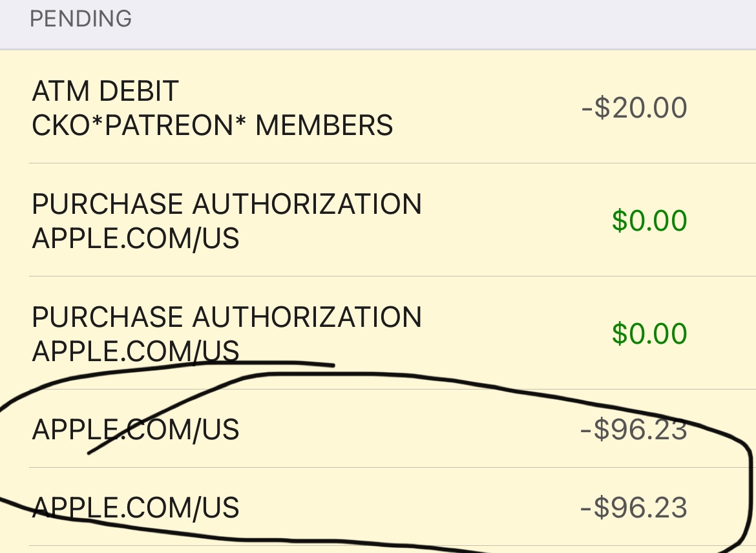Click APPLE.COM/US under second purchase authorization
756x553 pixels.
point(136,351)
